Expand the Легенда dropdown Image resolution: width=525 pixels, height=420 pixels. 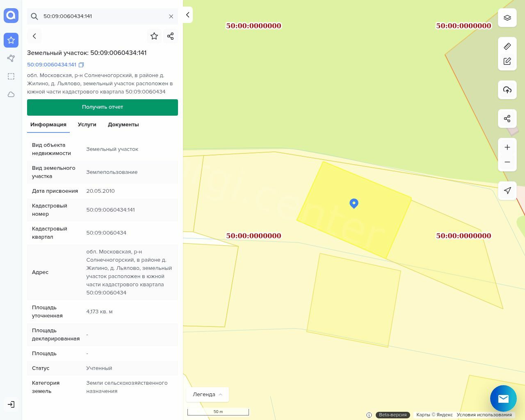(208, 395)
